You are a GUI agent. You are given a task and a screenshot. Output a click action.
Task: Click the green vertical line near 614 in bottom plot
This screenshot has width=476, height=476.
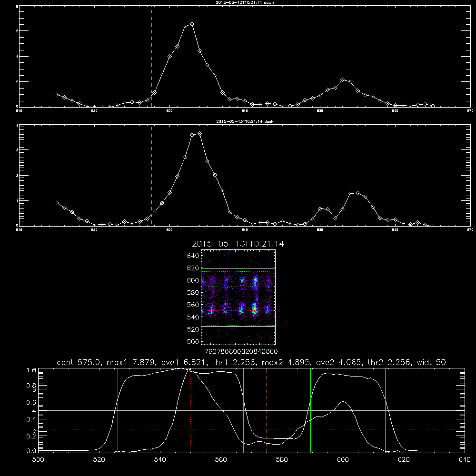[385, 410]
